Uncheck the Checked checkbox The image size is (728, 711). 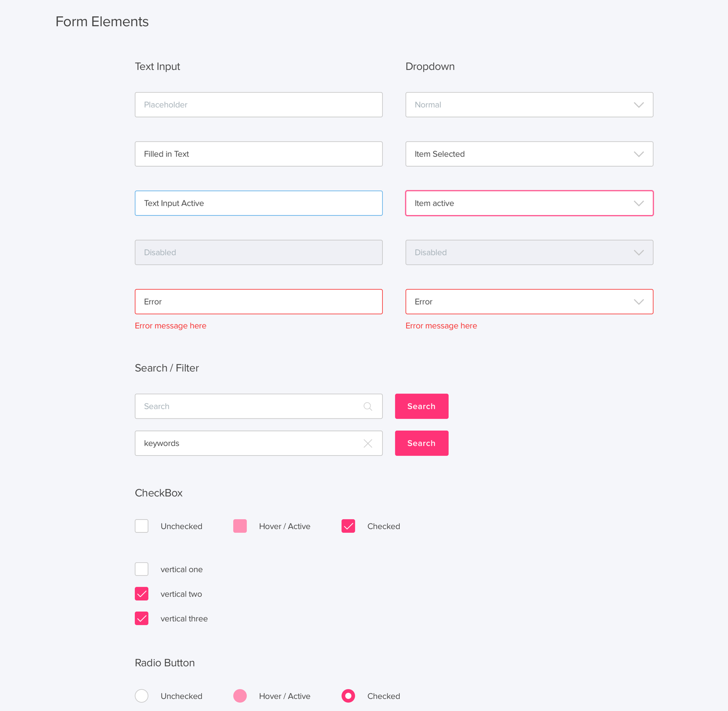[x=348, y=526]
